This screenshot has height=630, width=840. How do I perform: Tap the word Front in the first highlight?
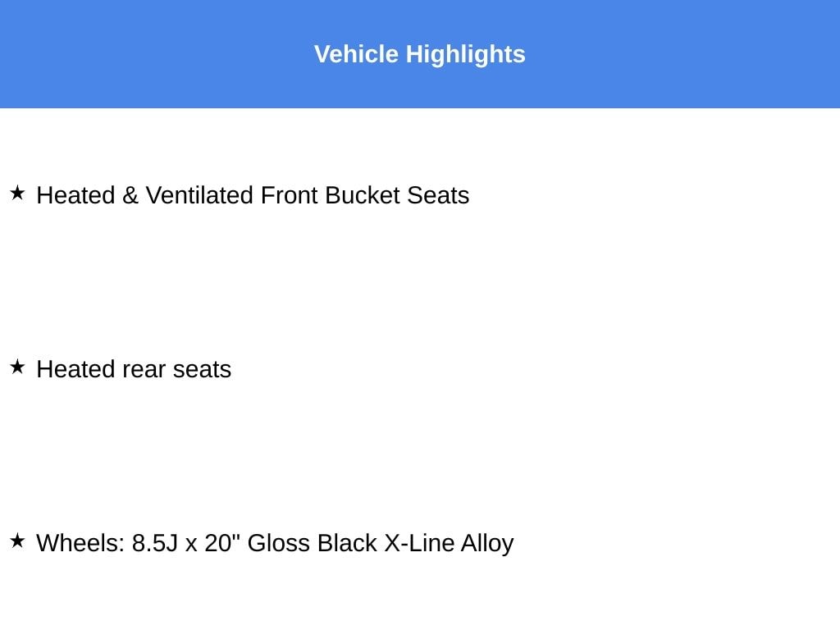(x=289, y=196)
